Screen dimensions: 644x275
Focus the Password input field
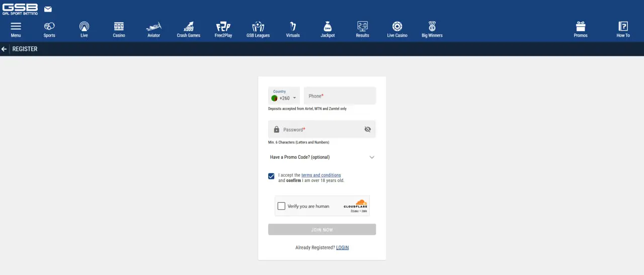322,129
